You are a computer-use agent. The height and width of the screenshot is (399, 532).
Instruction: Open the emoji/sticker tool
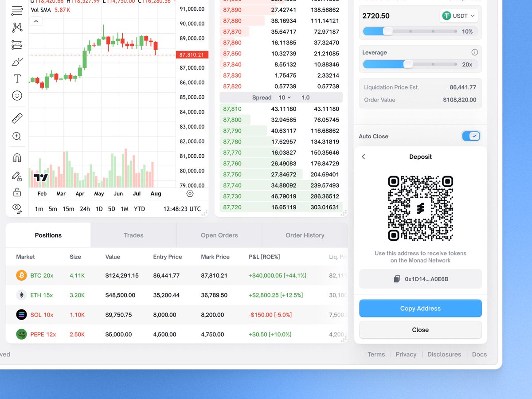tap(17, 95)
